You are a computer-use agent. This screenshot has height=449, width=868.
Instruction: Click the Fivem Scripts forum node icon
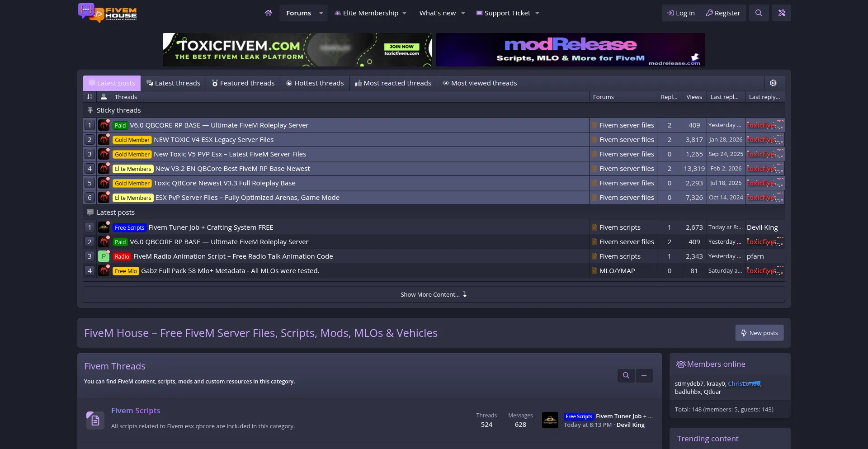95,420
